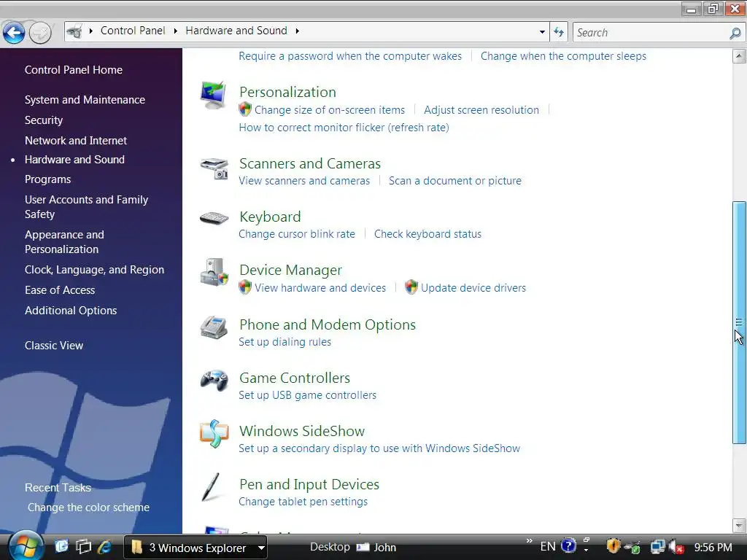
Task: Click Change cursor blink rate link
Action: pos(297,234)
